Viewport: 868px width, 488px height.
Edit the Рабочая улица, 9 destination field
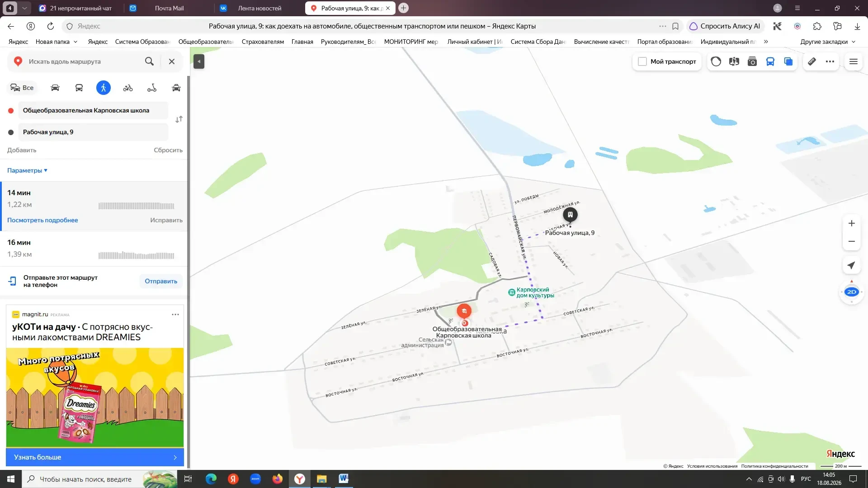tap(93, 132)
